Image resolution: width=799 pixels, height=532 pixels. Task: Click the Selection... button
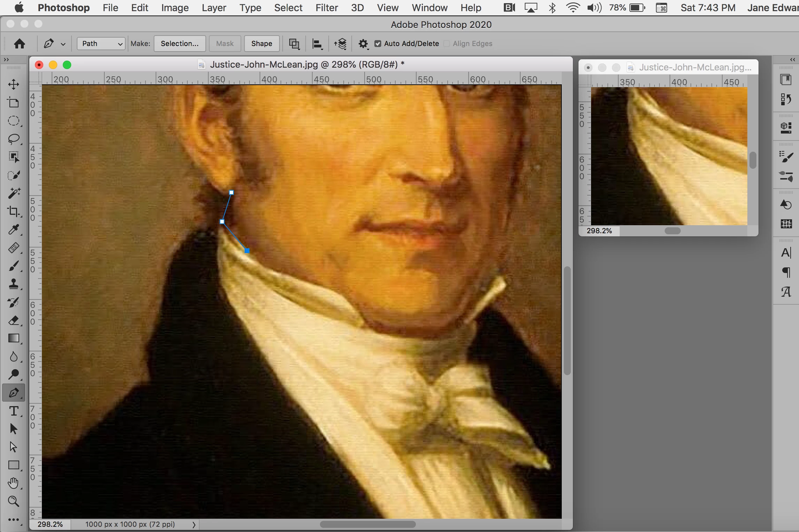pos(180,44)
